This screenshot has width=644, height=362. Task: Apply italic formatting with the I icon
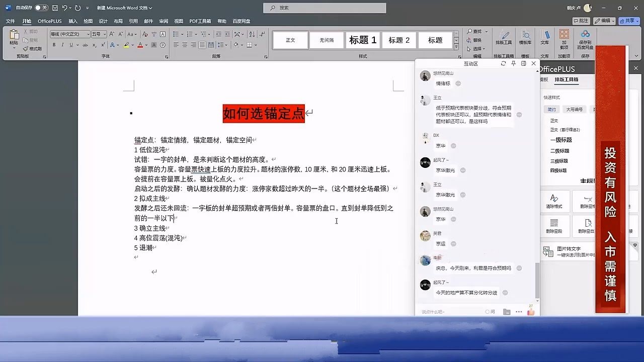click(62, 45)
